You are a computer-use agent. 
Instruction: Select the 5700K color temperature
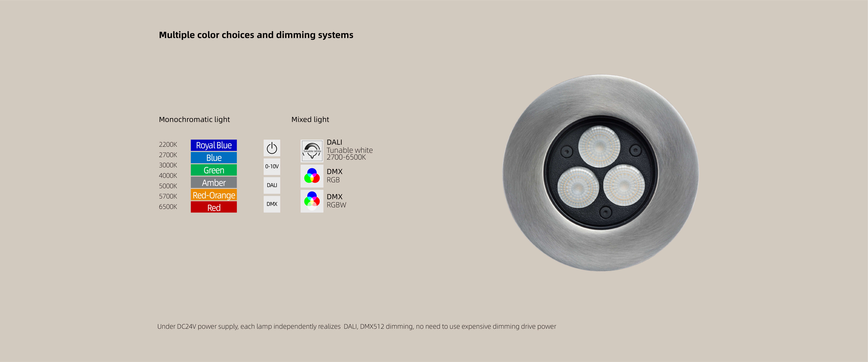[x=168, y=196]
